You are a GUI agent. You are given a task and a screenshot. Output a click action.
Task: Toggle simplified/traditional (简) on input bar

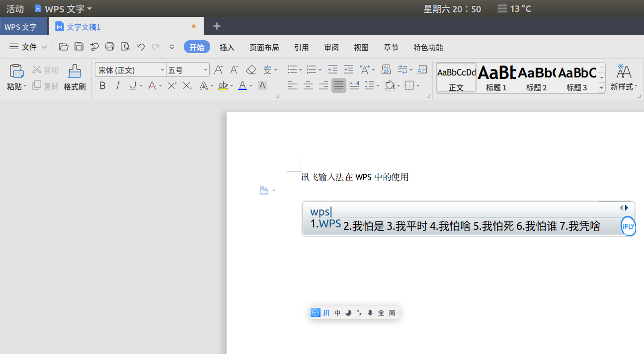tap(392, 313)
